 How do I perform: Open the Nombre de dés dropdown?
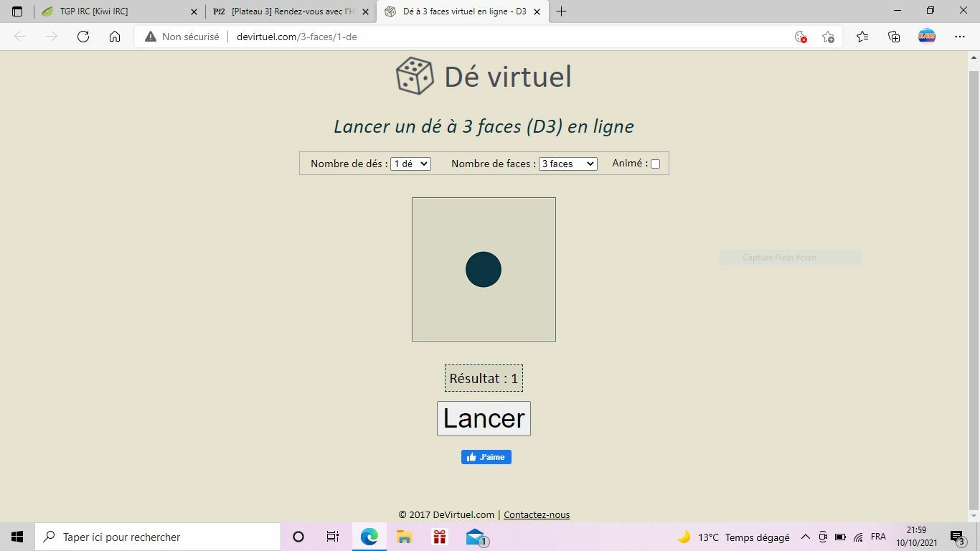pyautogui.click(x=410, y=164)
